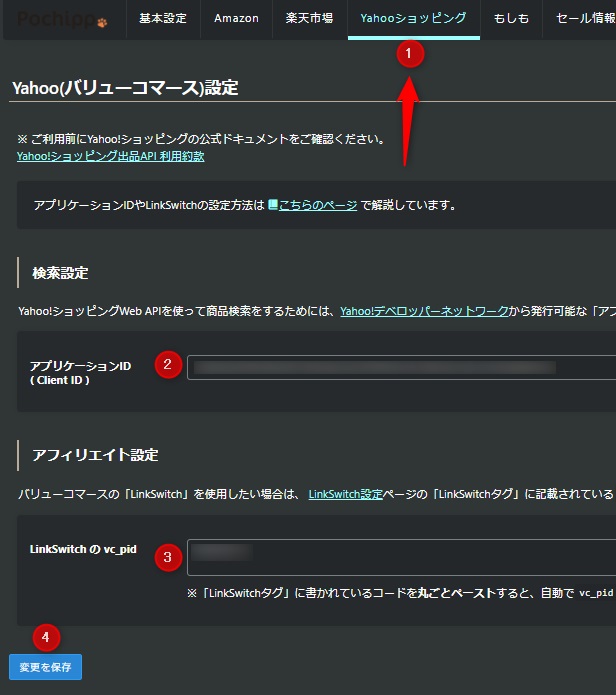This screenshot has height=695, width=616.
Task: Visit the LinkSwitch設定 page link
Action: tap(345, 494)
